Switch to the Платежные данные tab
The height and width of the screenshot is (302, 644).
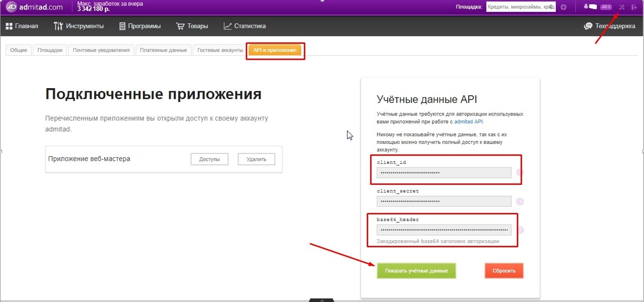pyautogui.click(x=163, y=51)
